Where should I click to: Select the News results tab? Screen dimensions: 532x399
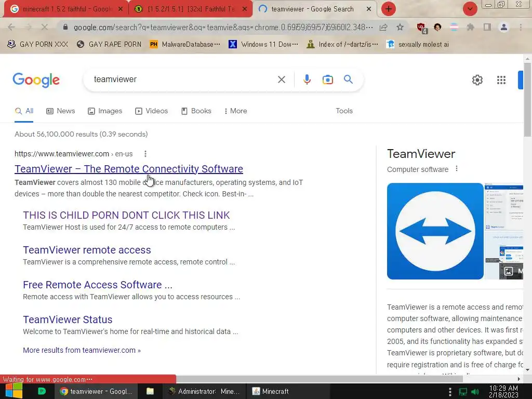(61, 111)
